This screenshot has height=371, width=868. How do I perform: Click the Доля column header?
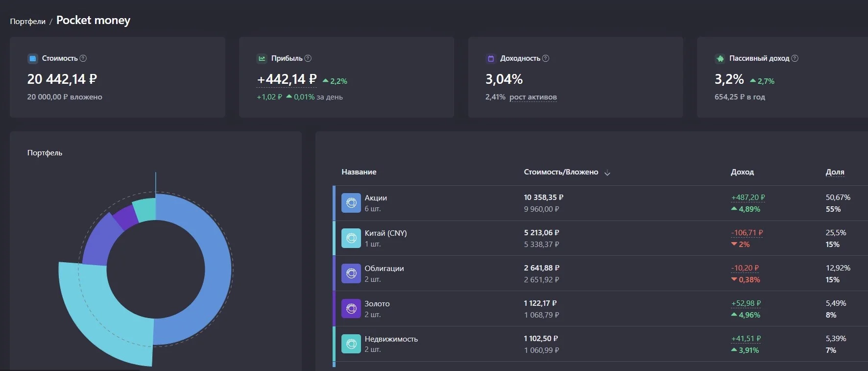click(x=835, y=172)
